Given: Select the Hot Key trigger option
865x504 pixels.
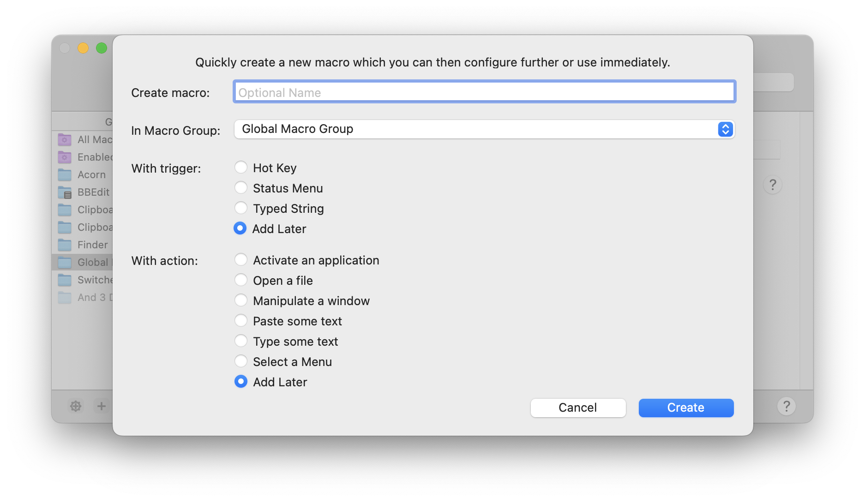Looking at the screenshot, I should (241, 168).
